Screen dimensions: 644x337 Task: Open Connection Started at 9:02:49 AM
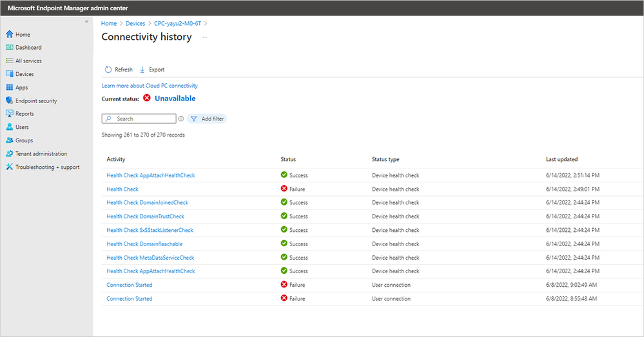pyautogui.click(x=130, y=285)
